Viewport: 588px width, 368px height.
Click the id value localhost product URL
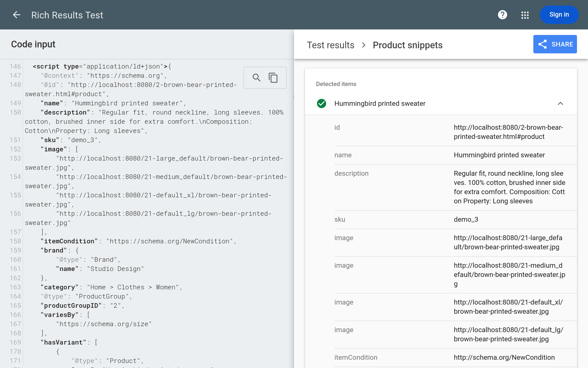[508, 132]
